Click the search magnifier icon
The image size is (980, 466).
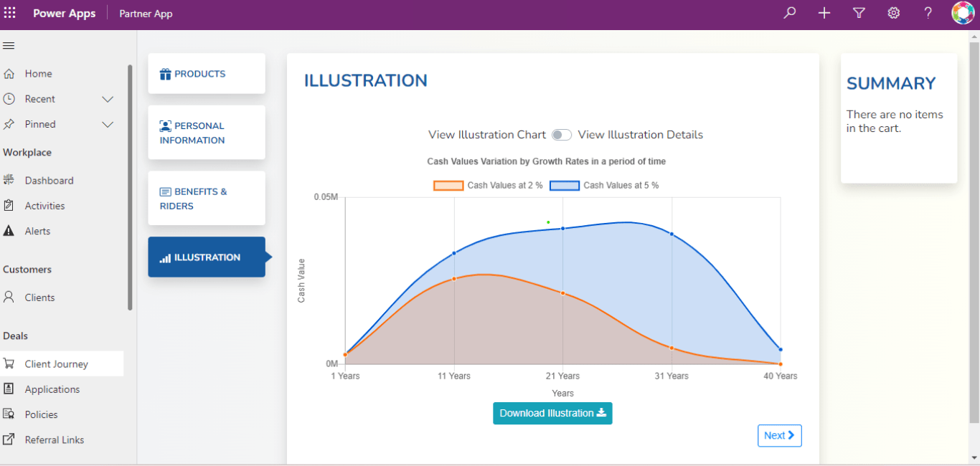[790, 13]
